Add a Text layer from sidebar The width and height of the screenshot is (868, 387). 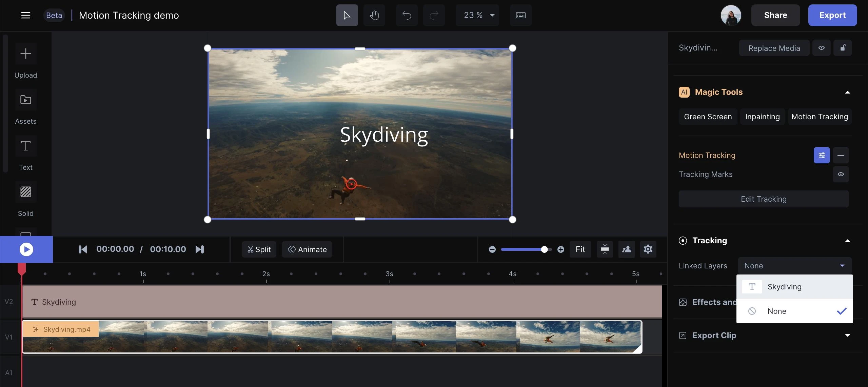tap(26, 146)
